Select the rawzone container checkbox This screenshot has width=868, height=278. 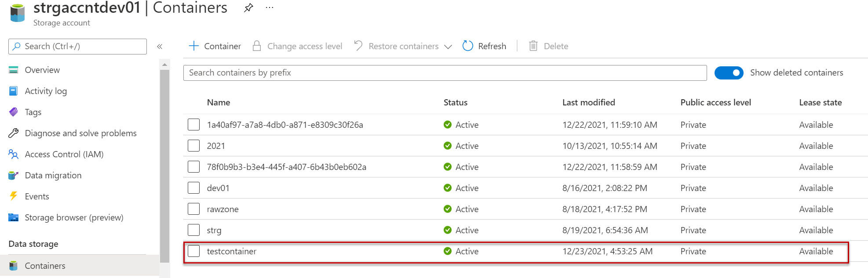[193, 209]
